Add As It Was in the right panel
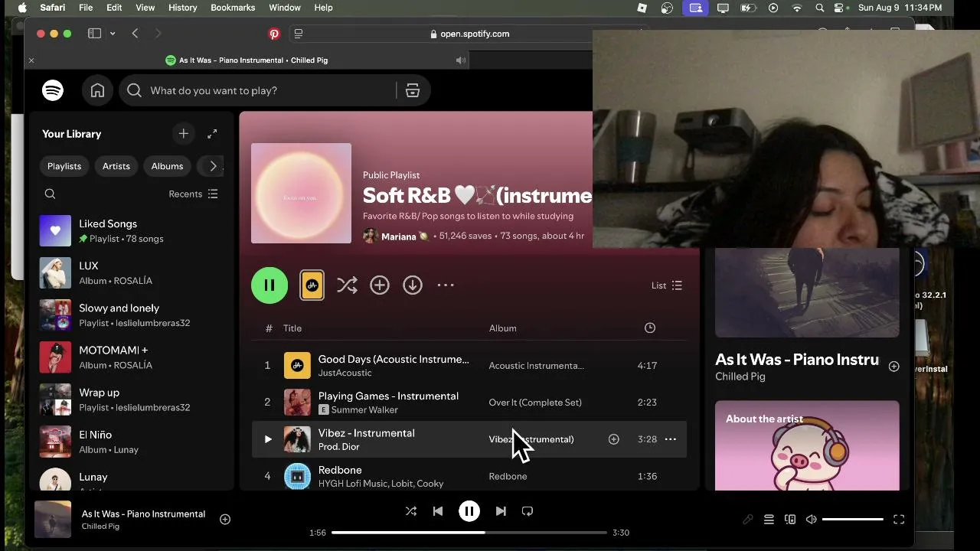This screenshot has height=551, width=980. [x=893, y=367]
